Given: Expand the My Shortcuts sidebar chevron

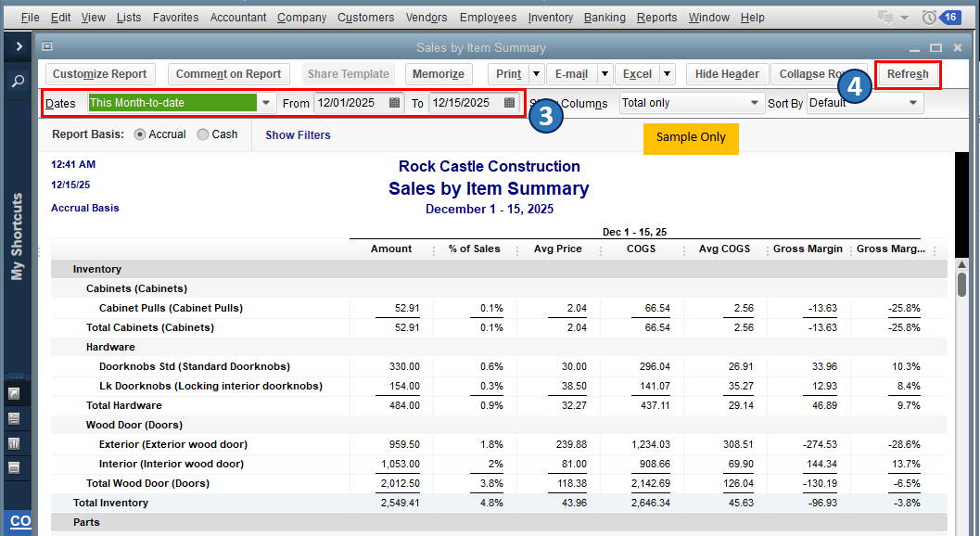Looking at the screenshot, I should pos(19,46).
